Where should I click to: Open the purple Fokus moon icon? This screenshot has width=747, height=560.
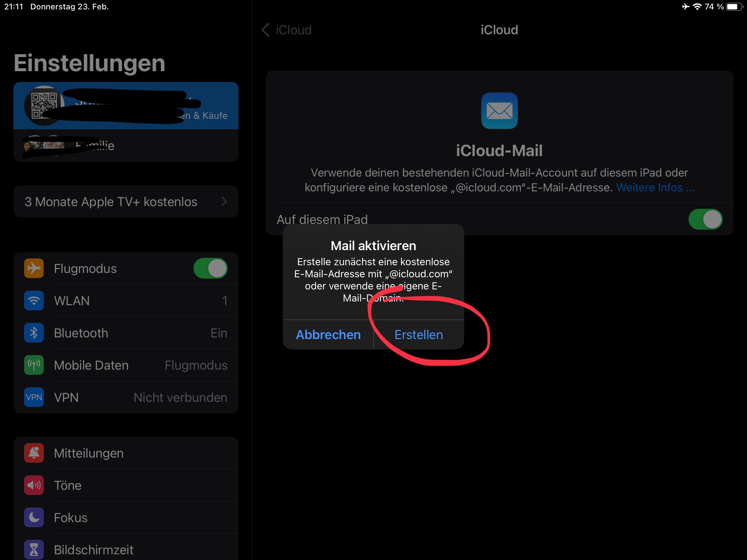coord(34,517)
